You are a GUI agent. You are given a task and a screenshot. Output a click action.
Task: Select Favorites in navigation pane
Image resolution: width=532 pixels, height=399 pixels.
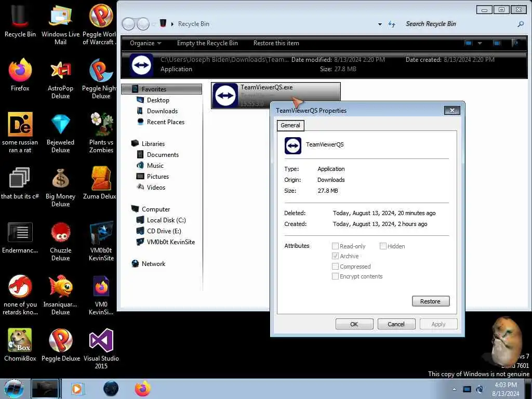(x=162, y=89)
